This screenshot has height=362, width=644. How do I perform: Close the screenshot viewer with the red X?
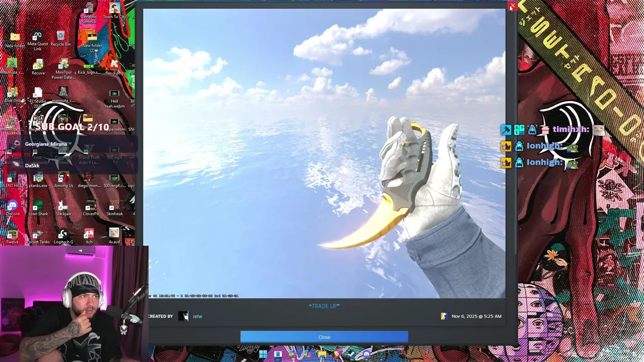coord(512,6)
